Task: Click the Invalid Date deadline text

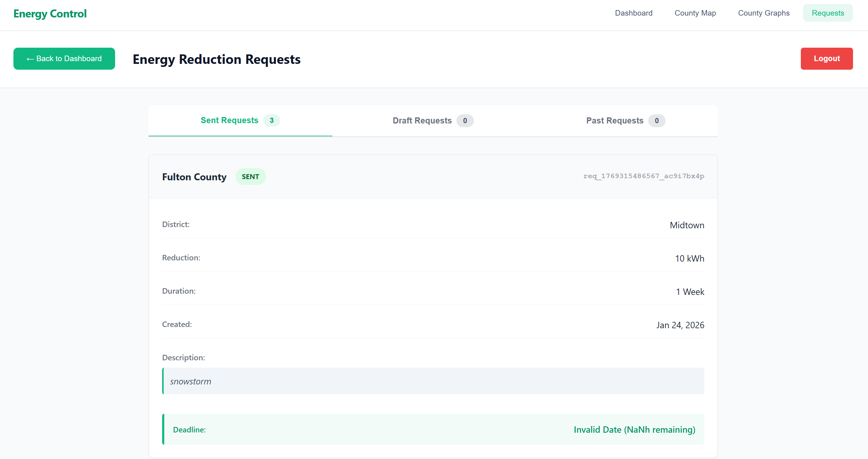Action: tap(634, 429)
